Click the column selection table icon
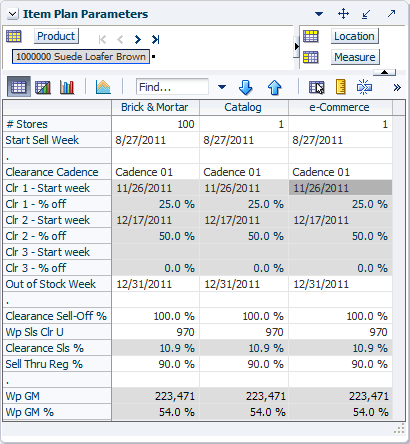This screenshot has width=410, height=444. click(x=316, y=87)
